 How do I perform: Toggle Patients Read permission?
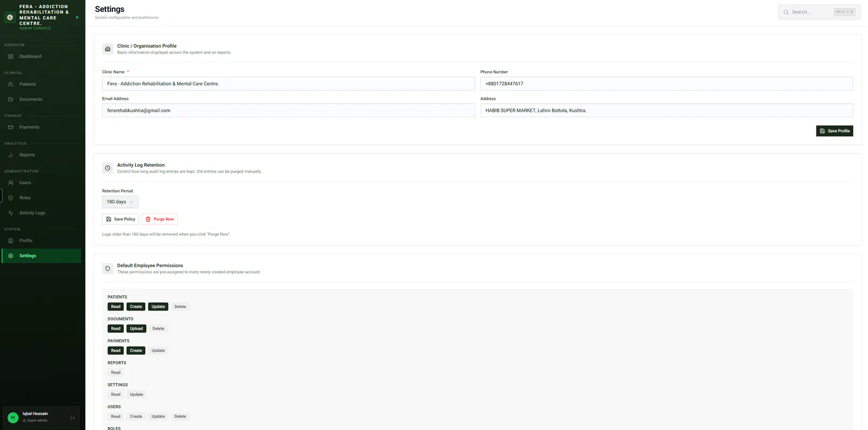116,307
